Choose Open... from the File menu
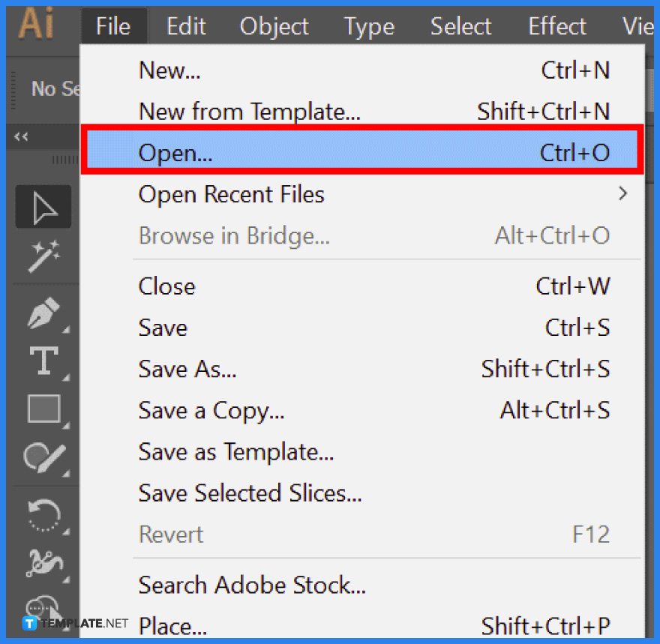The image size is (660, 644). (x=362, y=153)
